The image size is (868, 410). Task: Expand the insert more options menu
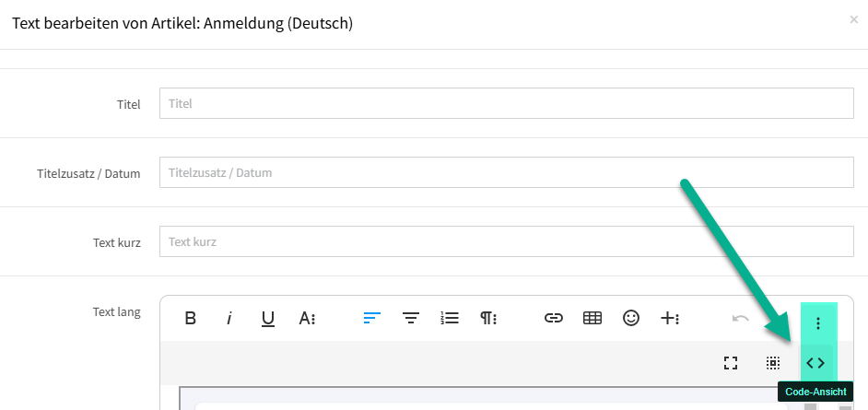coord(670,319)
